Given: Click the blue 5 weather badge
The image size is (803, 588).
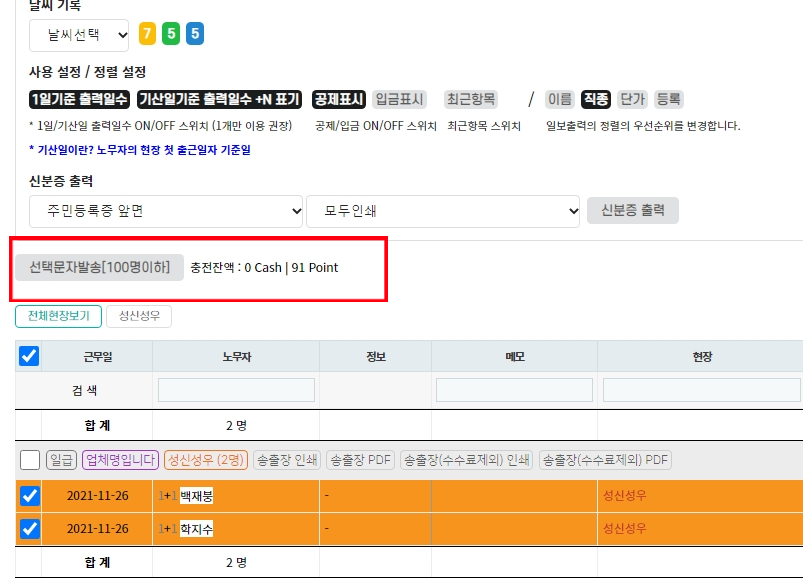Looking at the screenshot, I should click(x=195, y=35).
